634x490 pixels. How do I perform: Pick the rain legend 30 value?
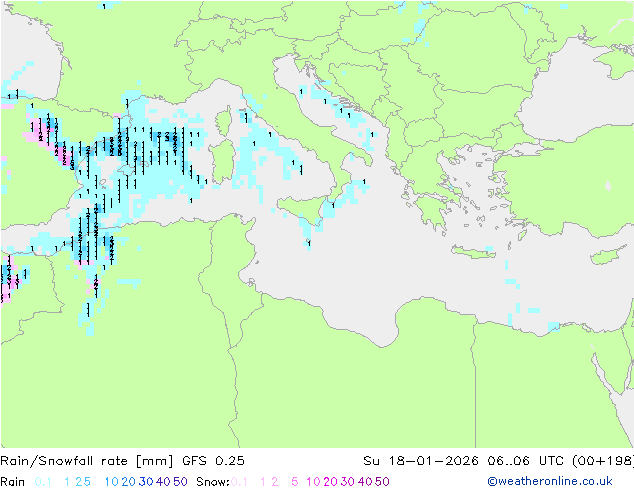(x=146, y=482)
